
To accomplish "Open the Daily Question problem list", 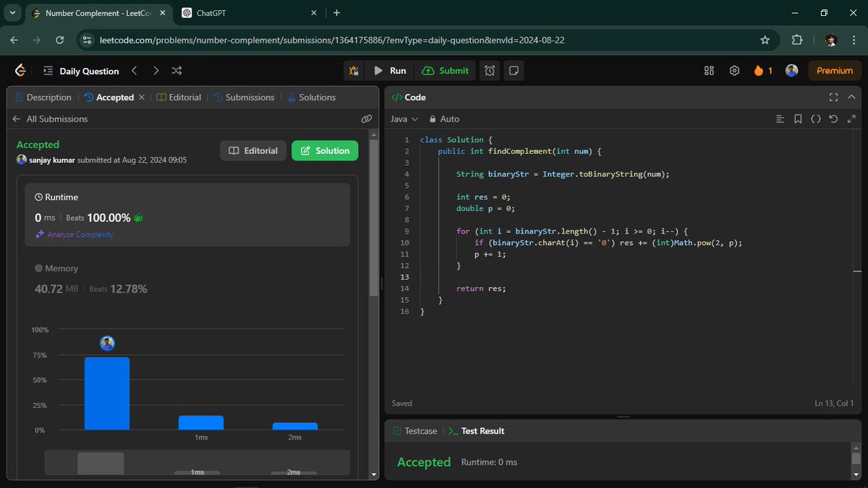I will 80,71.
